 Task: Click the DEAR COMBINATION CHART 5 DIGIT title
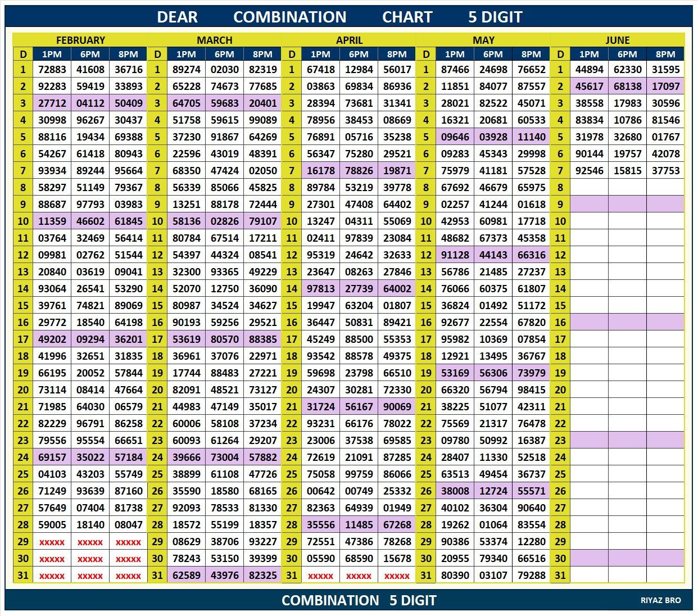tap(339, 17)
